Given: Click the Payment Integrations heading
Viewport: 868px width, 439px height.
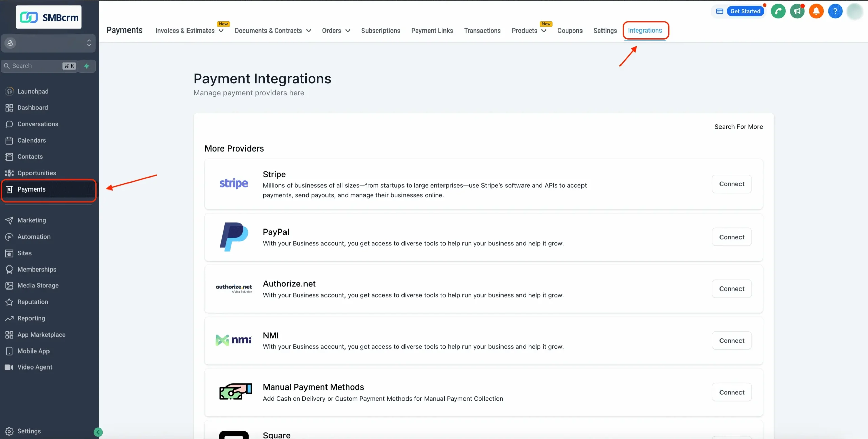Looking at the screenshot, I should [262, 79].
